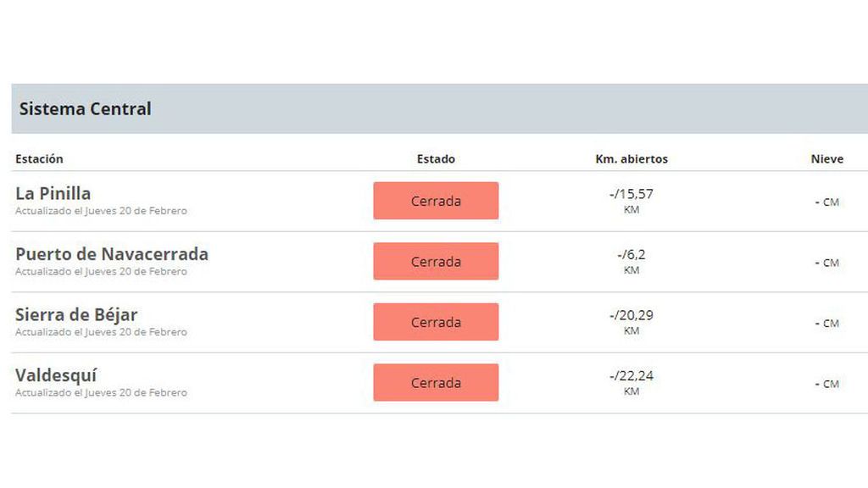
Task: Select Valdesquí's Cerrada status button
Action: [436, 382]
